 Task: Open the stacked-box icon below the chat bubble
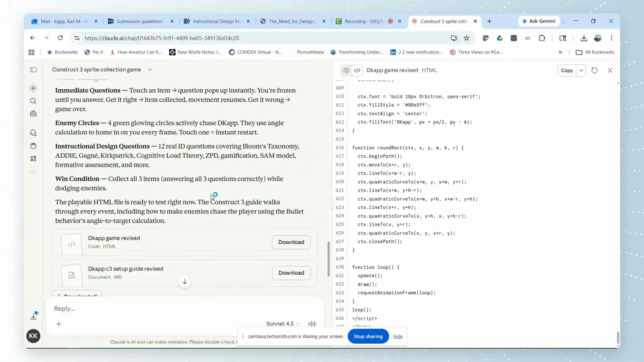pyautogui.click(x=33, y=146)
